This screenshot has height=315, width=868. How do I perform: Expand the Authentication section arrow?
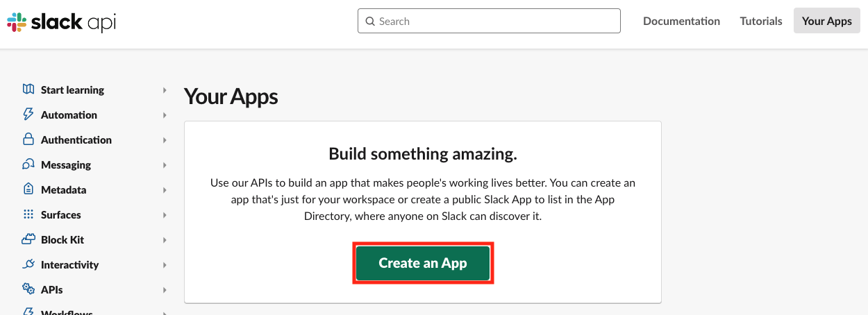[x=165, y=140]
